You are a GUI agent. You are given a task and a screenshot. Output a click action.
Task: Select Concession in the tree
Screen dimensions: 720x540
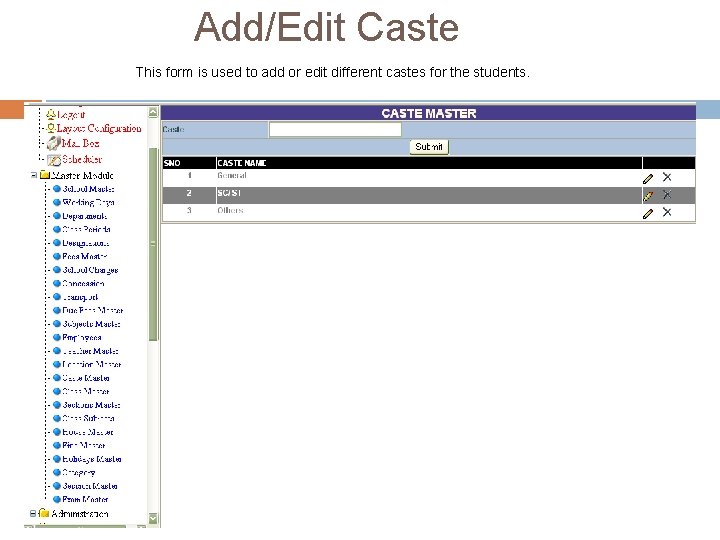pyautogui.click(x=83, y=283)
